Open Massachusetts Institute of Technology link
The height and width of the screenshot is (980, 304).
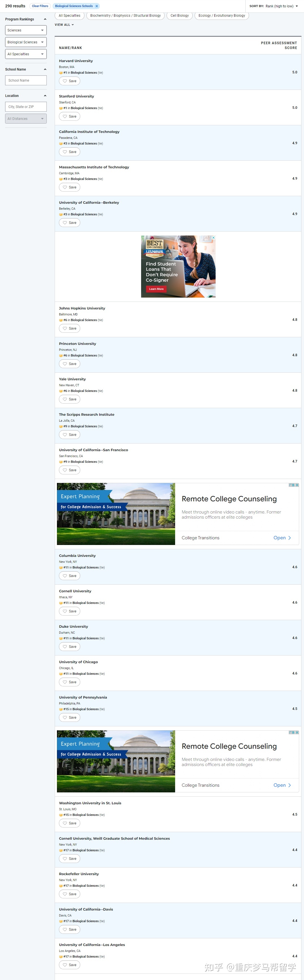(x=94, y=167)
